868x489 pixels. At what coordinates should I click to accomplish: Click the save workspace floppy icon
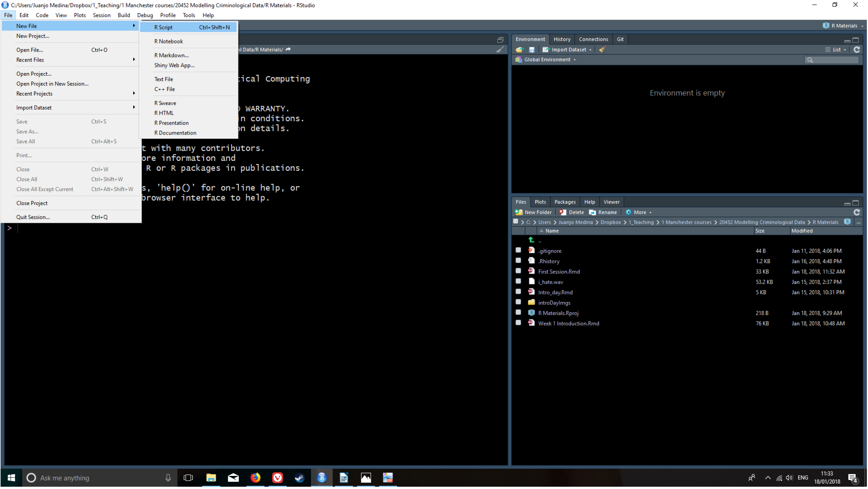(x=532, y=50)
